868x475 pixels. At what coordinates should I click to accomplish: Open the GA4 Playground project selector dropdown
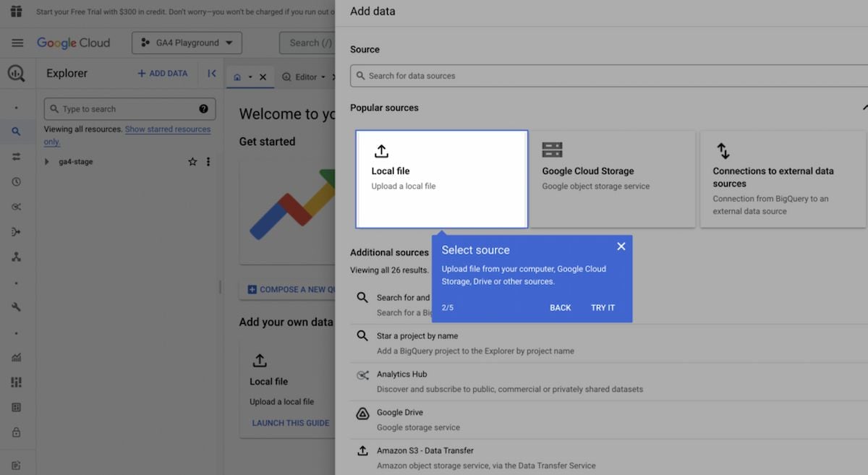coord(187,43)
